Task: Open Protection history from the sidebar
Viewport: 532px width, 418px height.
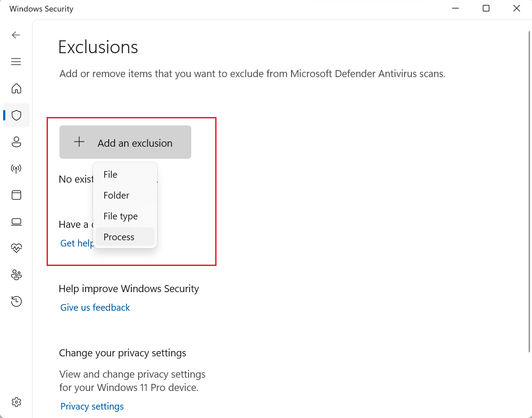Action: pos(16,301)
